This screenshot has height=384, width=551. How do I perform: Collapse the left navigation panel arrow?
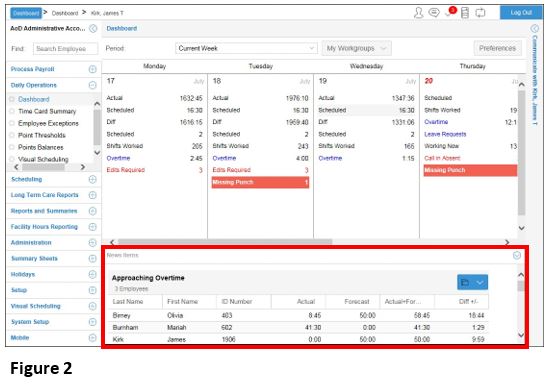click(93, 28)
